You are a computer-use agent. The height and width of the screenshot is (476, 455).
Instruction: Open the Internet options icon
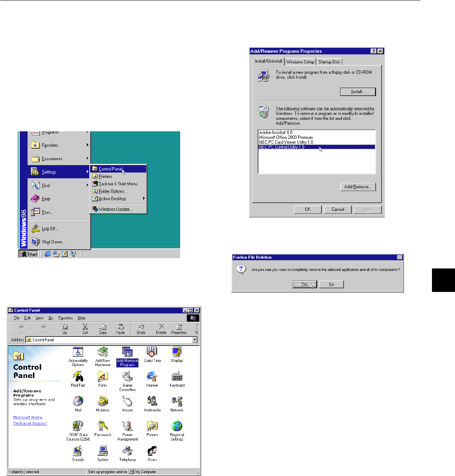tap(152, 379)
